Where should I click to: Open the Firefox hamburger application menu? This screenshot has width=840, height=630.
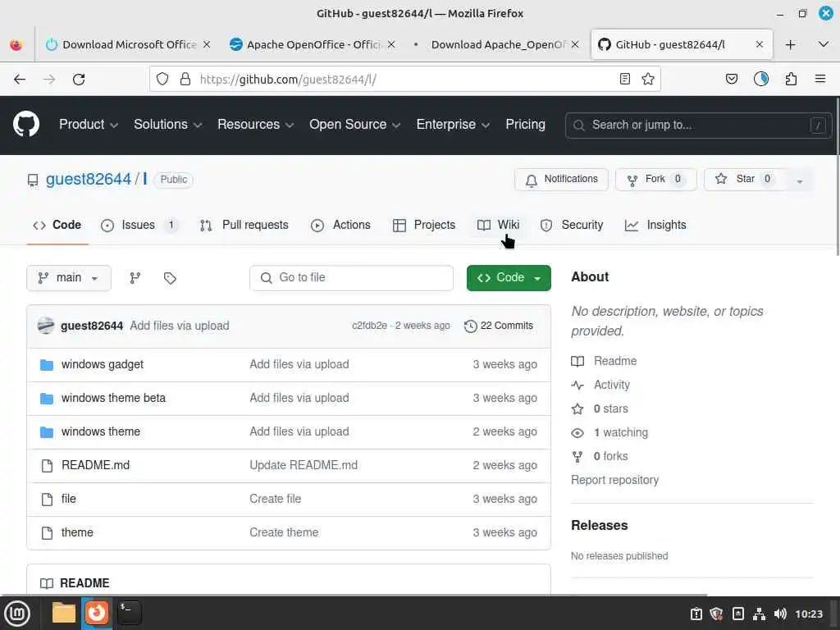820,80
